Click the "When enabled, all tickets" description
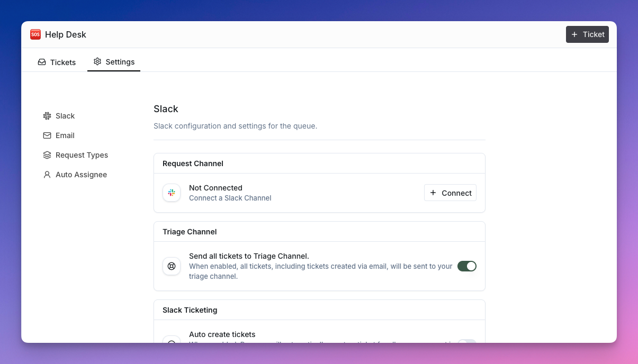The width and height of the screenshot is (638, 364). click(x=321, y=271)
